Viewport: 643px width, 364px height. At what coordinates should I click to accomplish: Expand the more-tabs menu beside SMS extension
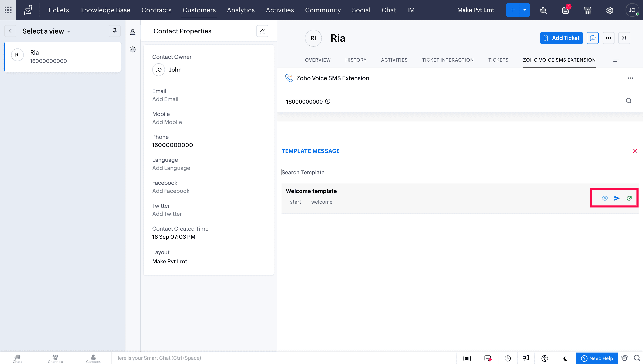point(616,60)
